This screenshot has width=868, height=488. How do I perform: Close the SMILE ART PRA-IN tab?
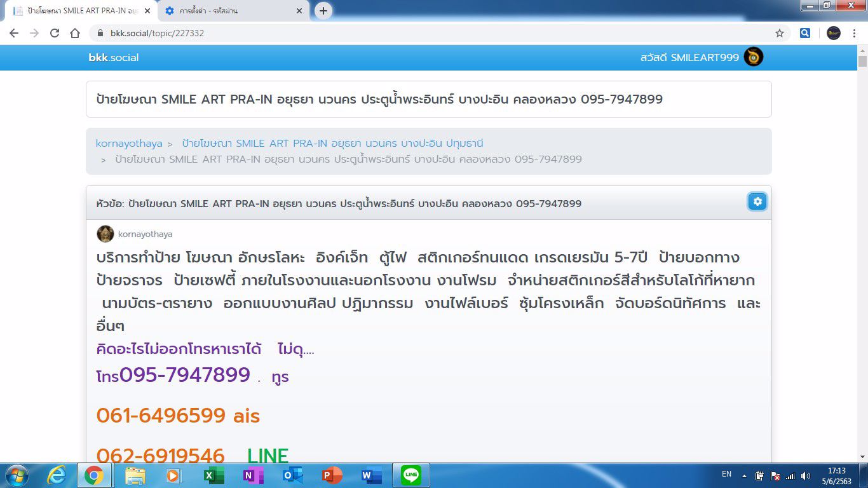pyautogui.click(x=147, y=11)
